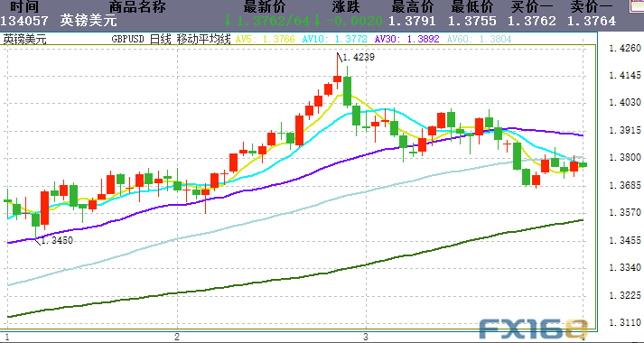644x343 pixels.
Task: Select the AV10: 1.3772 legend
Action: coord(335,40)
